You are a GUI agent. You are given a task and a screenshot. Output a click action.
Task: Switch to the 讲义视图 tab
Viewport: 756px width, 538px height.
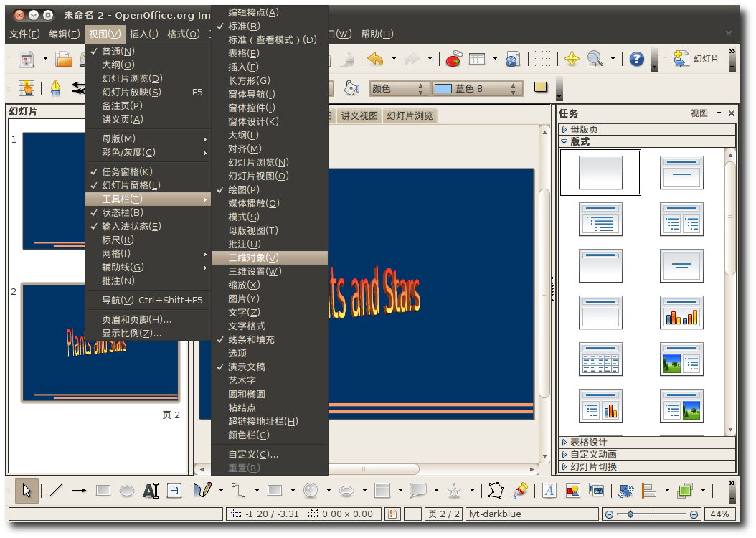[x=359, y=115]
